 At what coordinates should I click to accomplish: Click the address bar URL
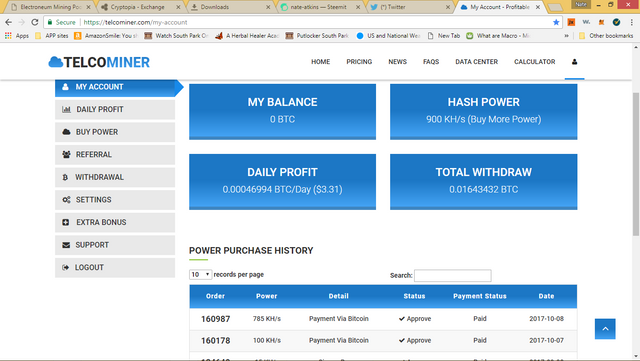point(135,22)
